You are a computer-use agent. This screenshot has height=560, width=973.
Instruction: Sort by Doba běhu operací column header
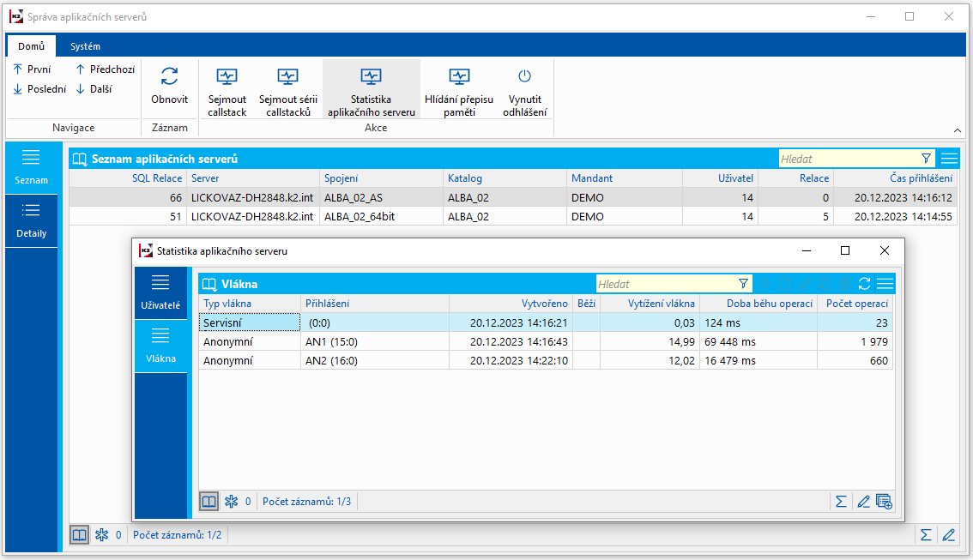pyautogui.click(x=758, y=304)
